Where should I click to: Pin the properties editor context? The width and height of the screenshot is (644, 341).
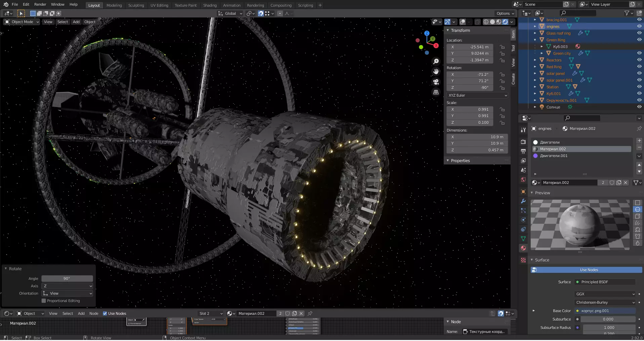639,129
